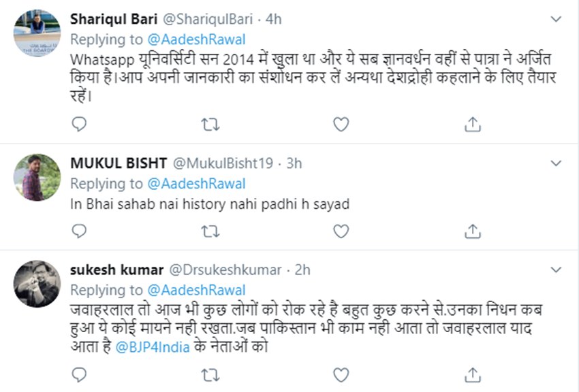This screenshot has width=579, height=392.
Task: Like MUKUL BISHT's tweet
Action: coord(341,231)
